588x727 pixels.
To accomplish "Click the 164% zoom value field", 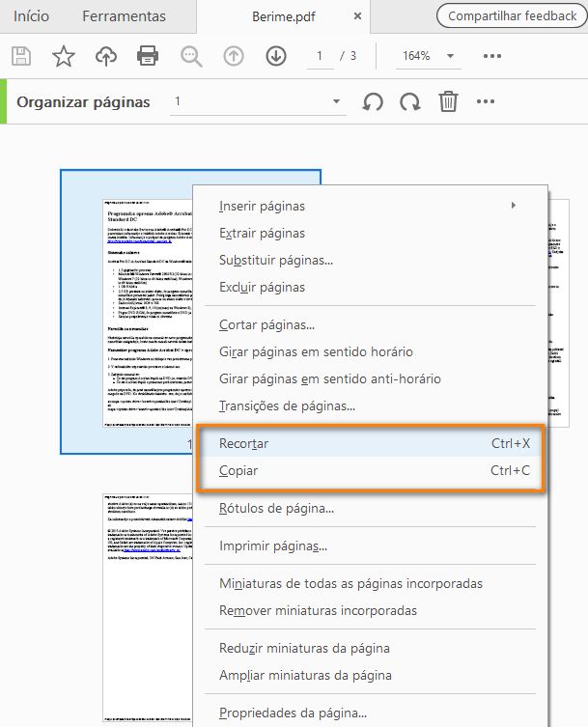I will pos(416,56).
